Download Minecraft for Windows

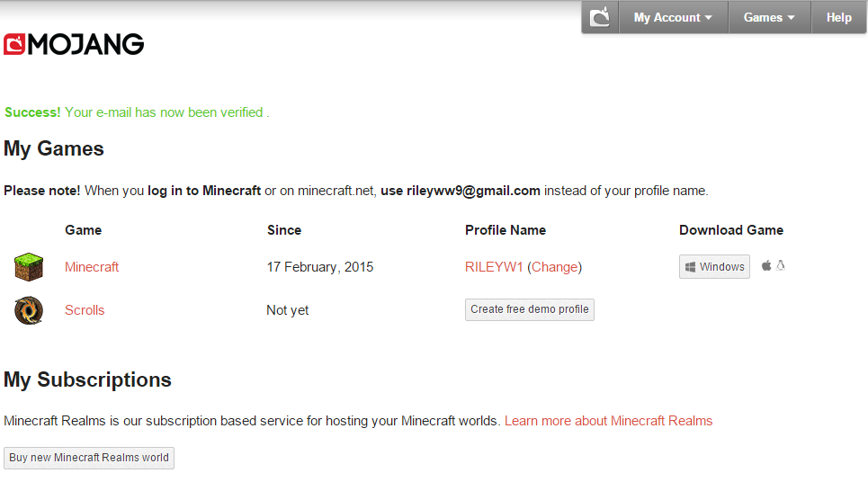pos(715,267)
